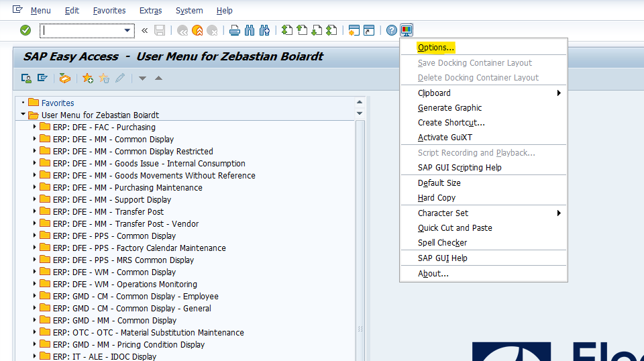Select ERP: IT - ALE - IDOC Display

[105, 356]
